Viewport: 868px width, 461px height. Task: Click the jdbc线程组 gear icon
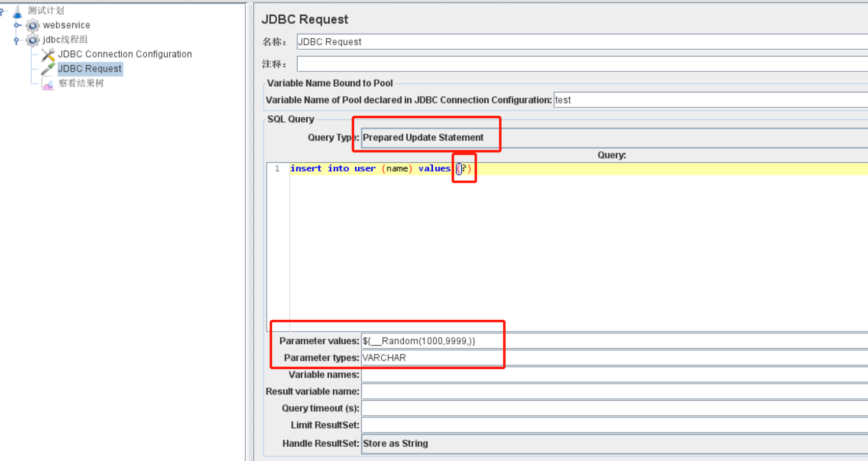[x=33, y=40]
